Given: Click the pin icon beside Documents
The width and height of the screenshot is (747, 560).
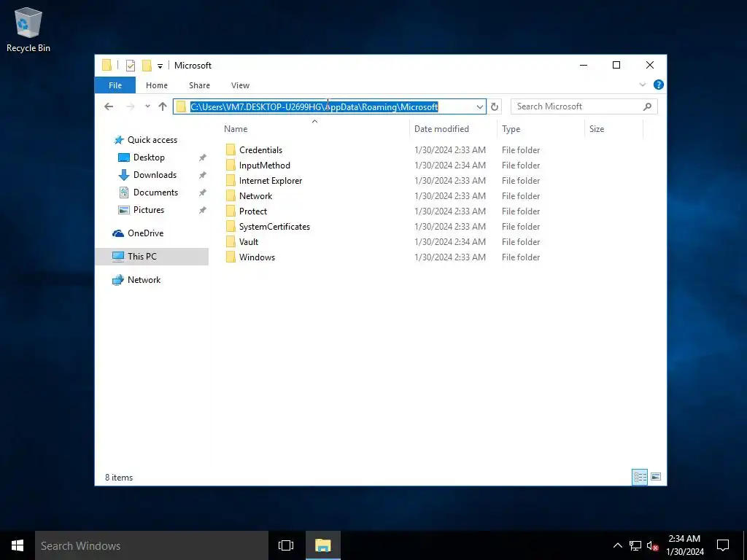Looking at the screenshot, I should 203,192.
